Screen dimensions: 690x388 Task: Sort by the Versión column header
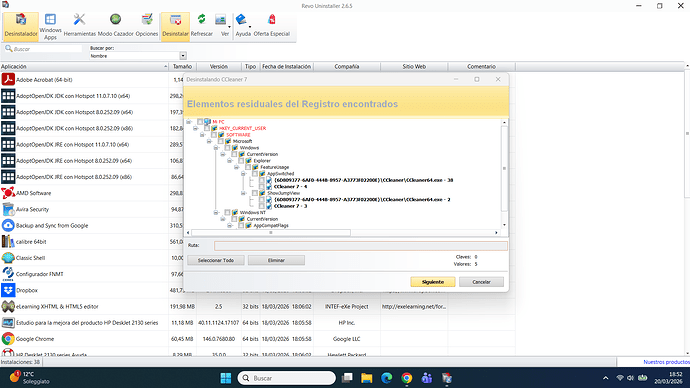coord(219,66)
